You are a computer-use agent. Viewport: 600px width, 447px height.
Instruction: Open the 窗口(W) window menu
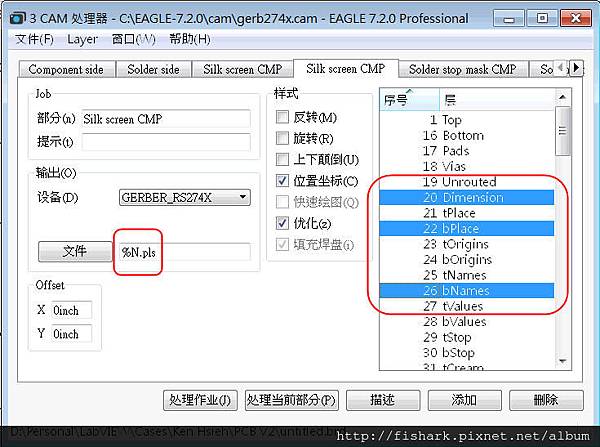[134, 39]
